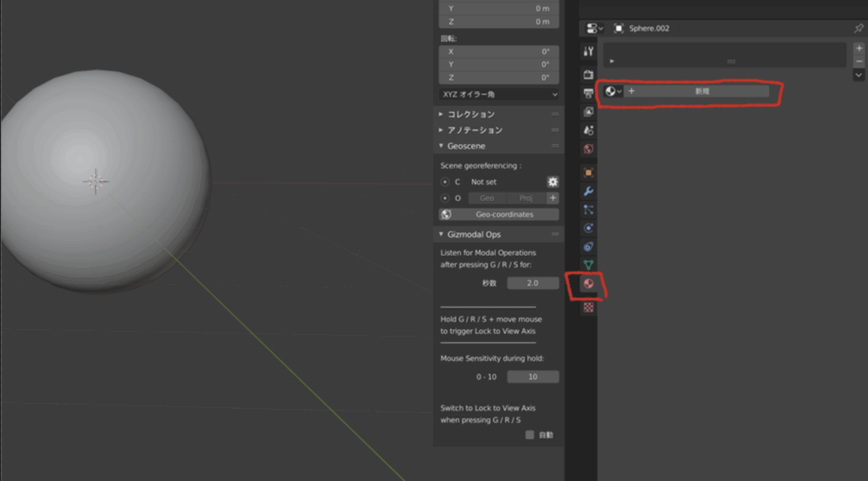Open the Output properties tab

(588, 92)
